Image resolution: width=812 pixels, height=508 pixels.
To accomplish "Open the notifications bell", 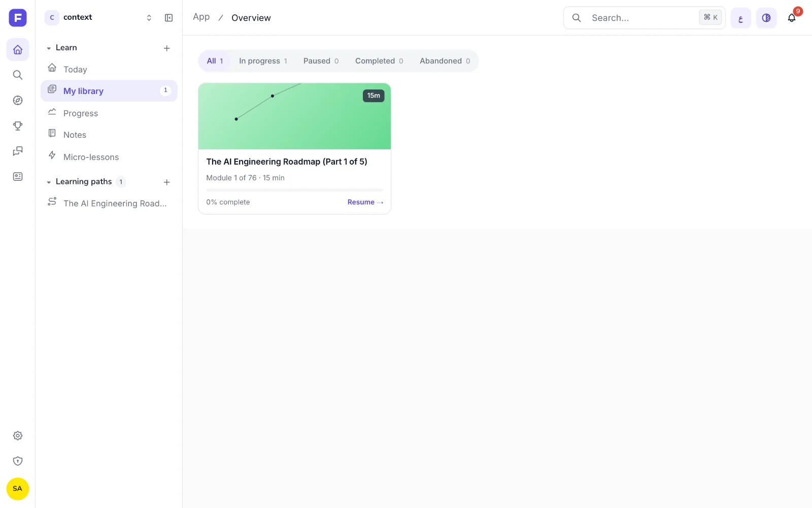I will pyautogui.click(x=792, y=18).
